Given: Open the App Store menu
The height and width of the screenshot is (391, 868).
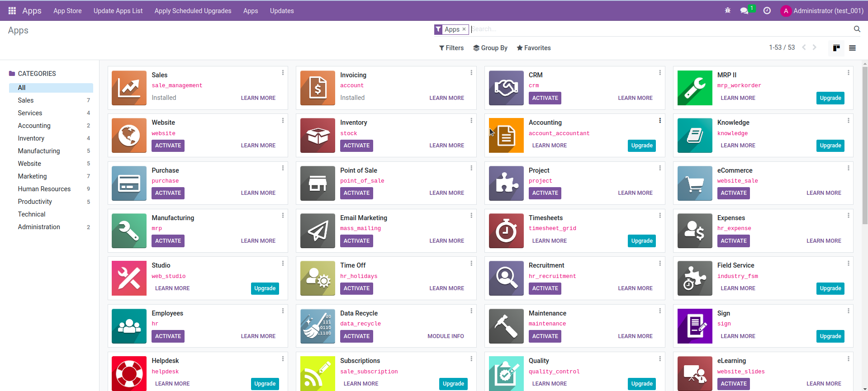Looking at the screenshot, I should click(x=67, y=10).
